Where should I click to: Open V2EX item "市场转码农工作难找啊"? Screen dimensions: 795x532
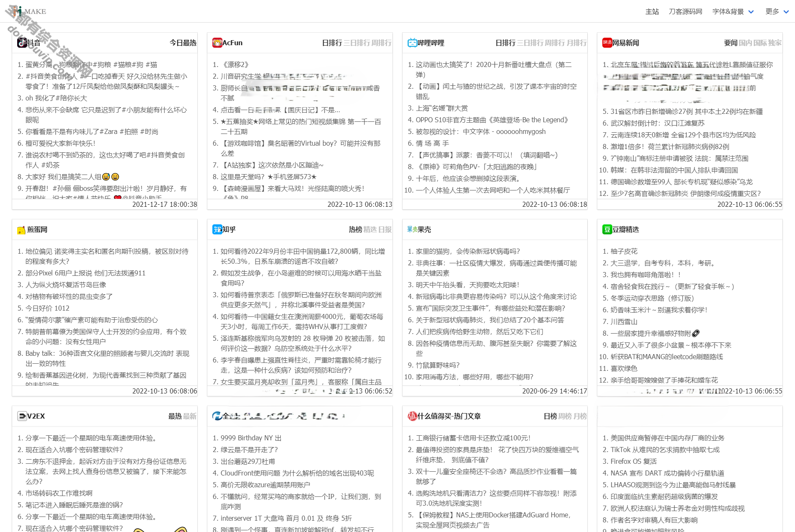click(59, 493)
